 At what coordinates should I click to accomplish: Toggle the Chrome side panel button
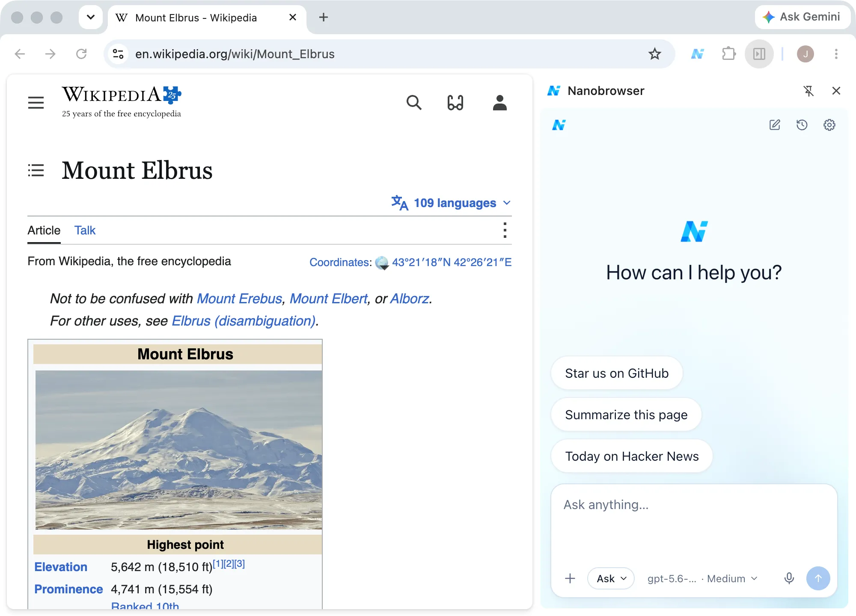click(759, 54)
